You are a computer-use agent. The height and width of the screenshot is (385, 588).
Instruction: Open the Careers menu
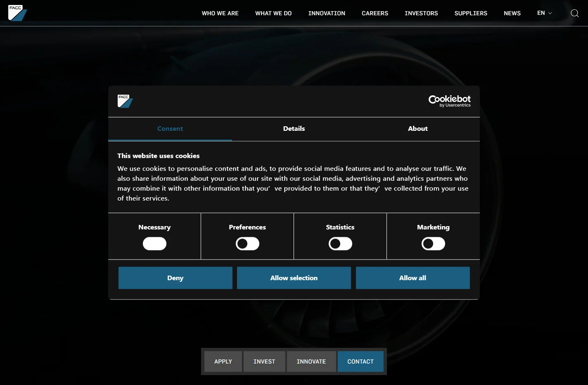point(375,13)
